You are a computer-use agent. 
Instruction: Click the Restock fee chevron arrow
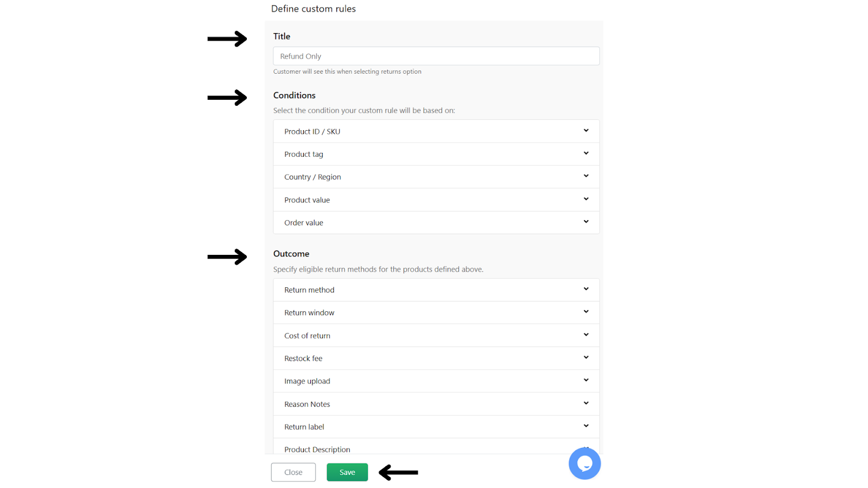pyautogui.click(x=586, y=357)
